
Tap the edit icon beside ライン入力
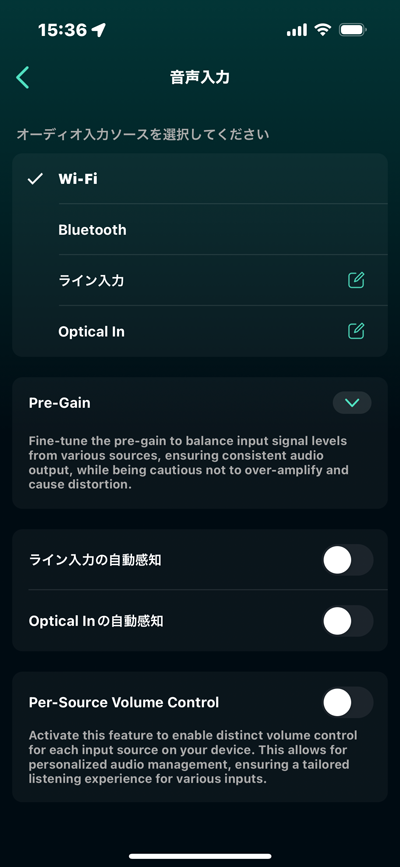[x=356, y=280]
